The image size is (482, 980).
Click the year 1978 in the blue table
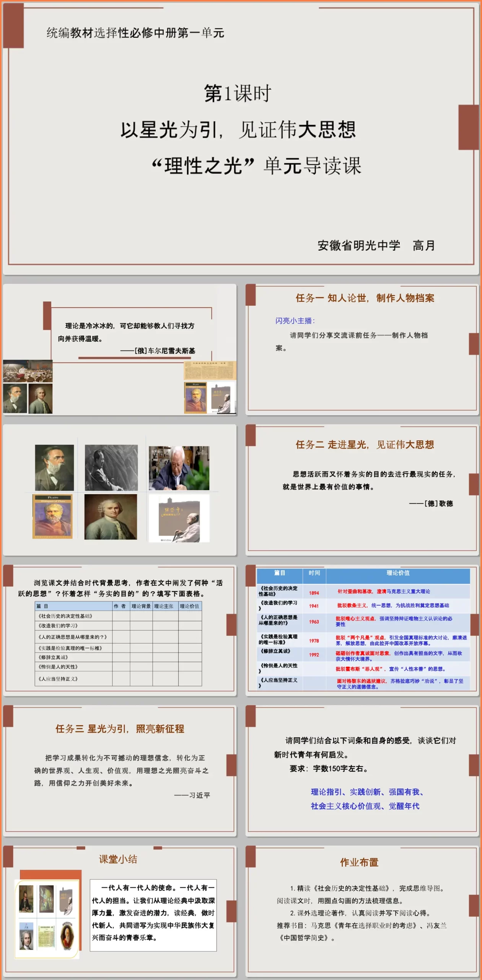click(x=314, y=641)
